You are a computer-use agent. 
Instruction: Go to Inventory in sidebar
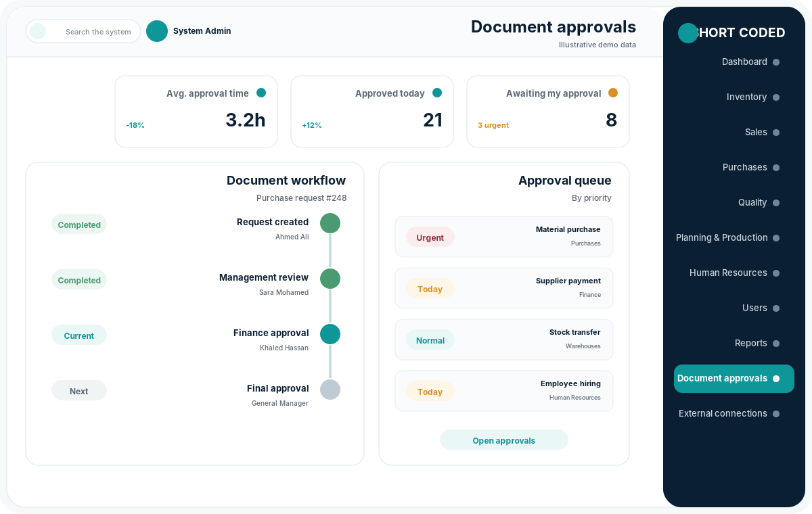734,97
